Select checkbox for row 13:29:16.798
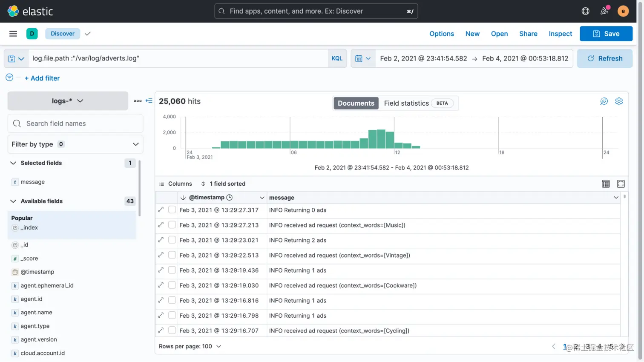 172,315
